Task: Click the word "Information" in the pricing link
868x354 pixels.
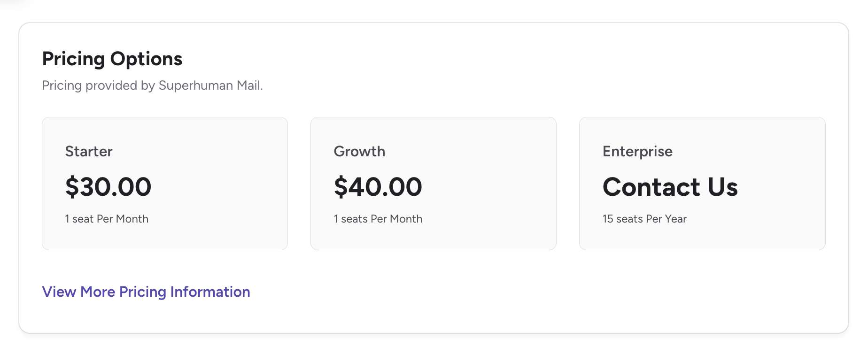Action: 210,292
